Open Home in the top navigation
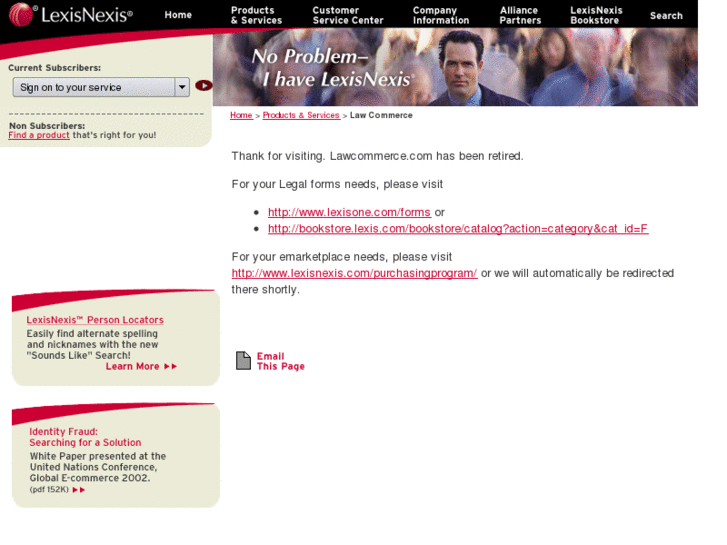Viewport: 727px width, 545px height. [178, 15]
